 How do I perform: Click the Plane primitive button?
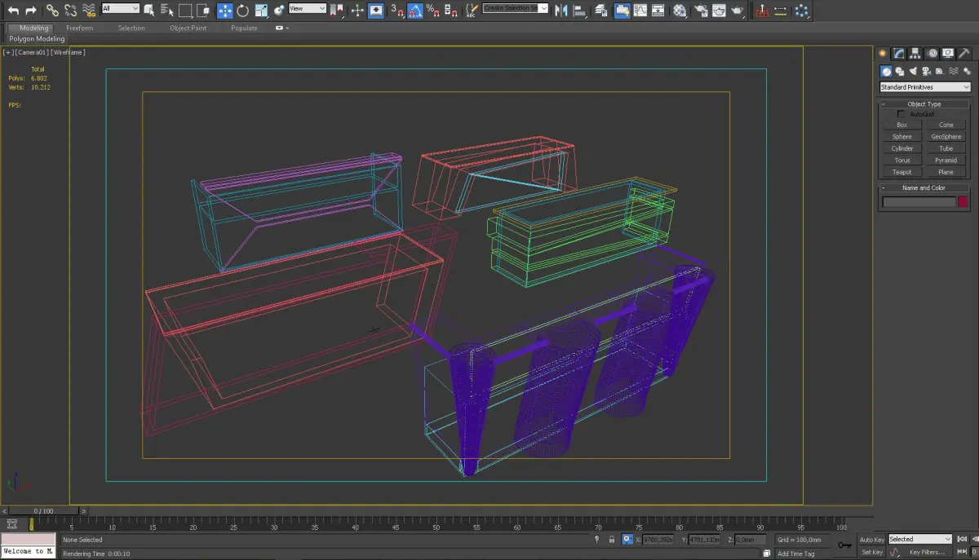coord(946,172)
